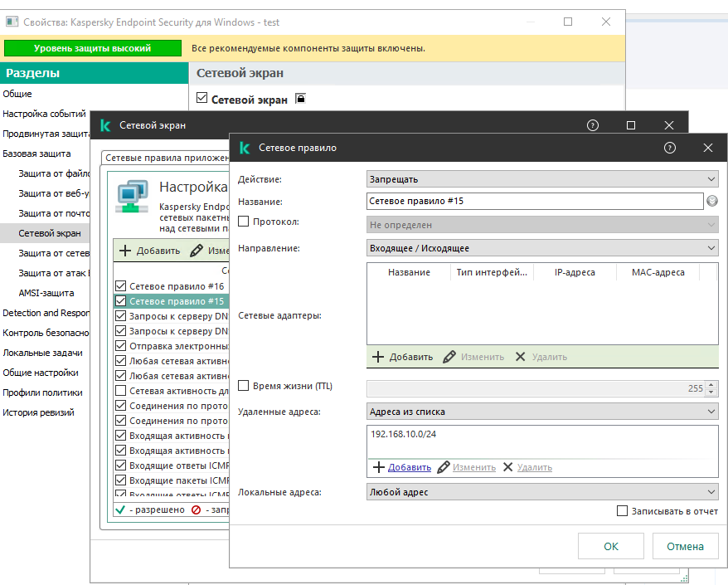Viewport: 728px width, 585px height.
Task: Click the Отмена button
Action: [x=685, y=546]
